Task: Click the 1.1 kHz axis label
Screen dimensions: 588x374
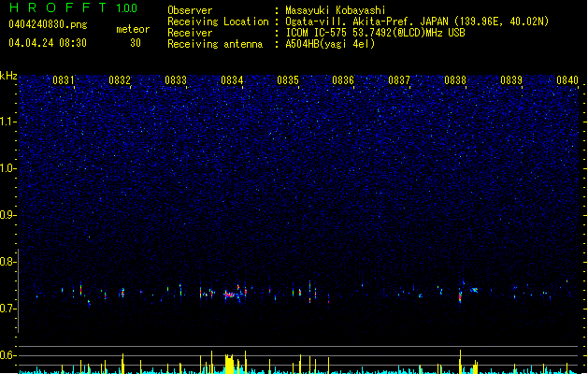Action: (x=8, y=122)
